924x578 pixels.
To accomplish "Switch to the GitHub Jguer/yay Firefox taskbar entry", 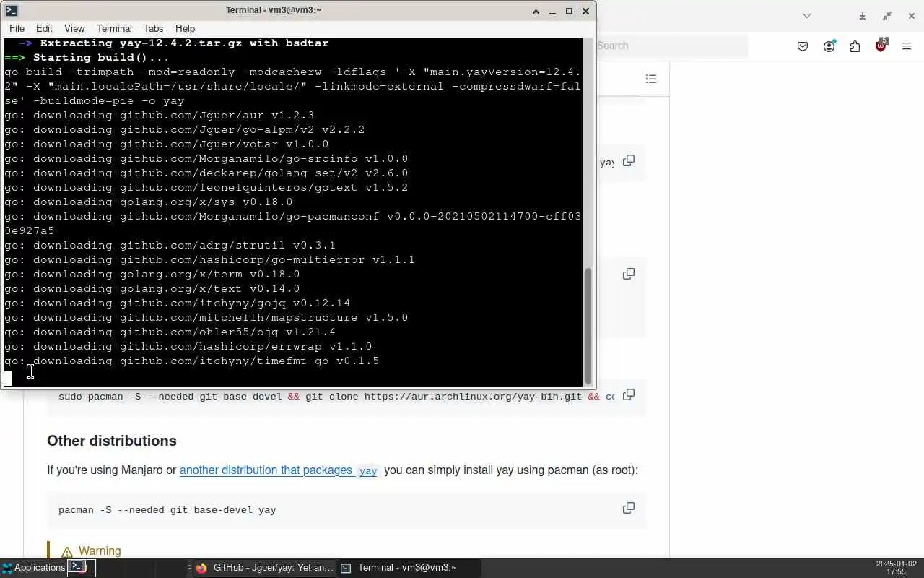I will pos(264,568).
